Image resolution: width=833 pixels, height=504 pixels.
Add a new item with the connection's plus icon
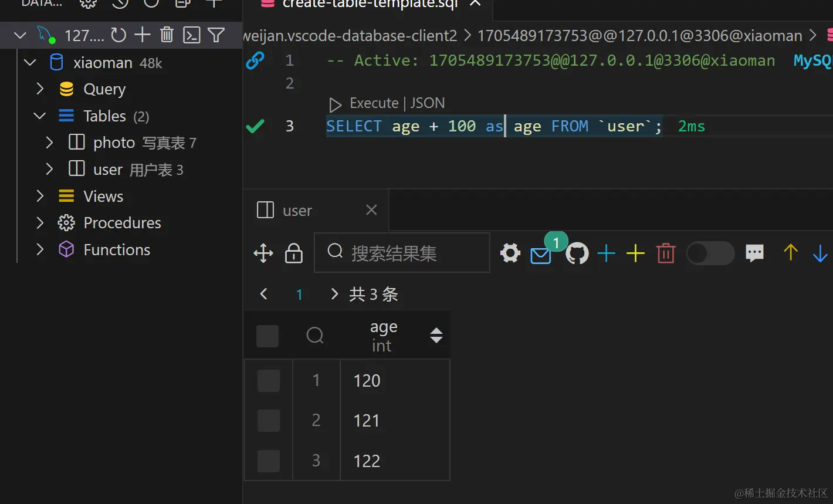(x=143, y=35)
